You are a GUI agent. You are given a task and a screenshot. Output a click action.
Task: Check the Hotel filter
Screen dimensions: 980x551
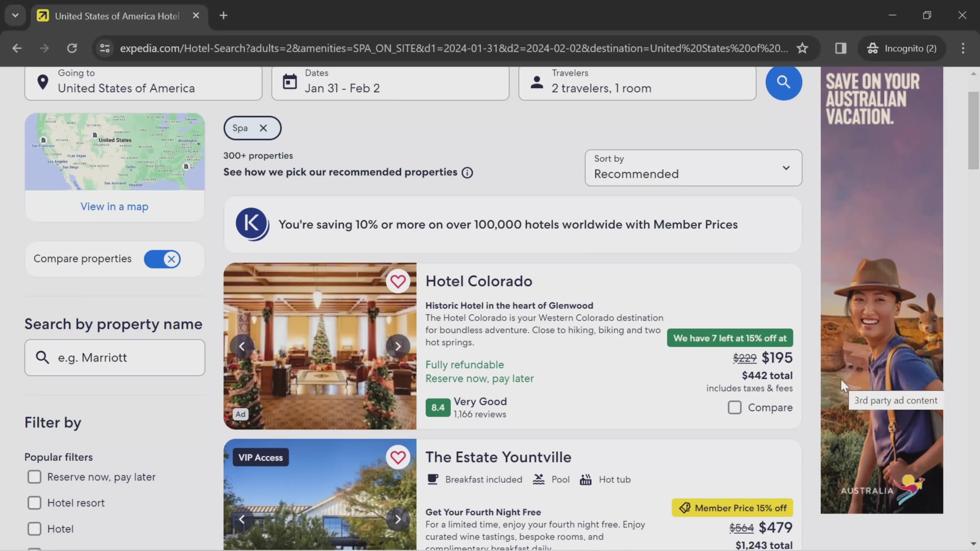(x=34, y=529)
